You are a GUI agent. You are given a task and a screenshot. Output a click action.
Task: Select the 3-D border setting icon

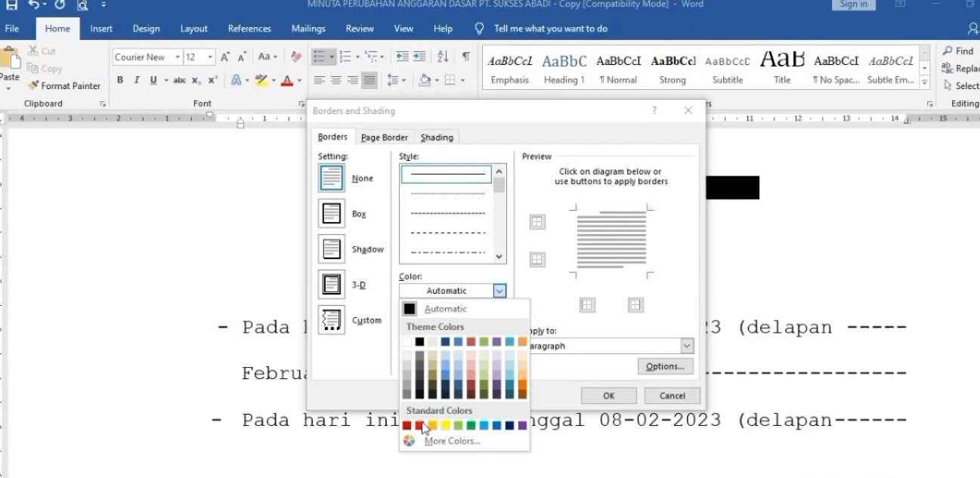(x=332, y=285)
